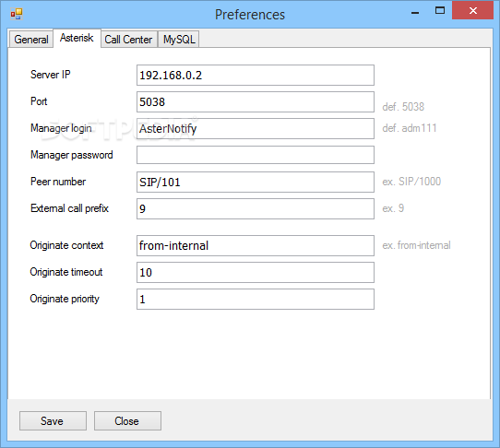Viewport: 500px width, 448px height.
Task: Select the empty Manager password field
Action: [x=256, y=155]
